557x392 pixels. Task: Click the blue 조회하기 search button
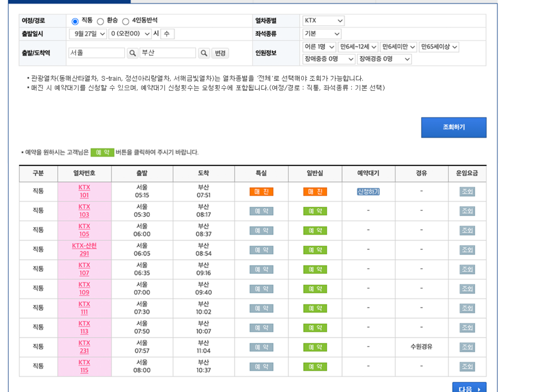tap(454, 127)
